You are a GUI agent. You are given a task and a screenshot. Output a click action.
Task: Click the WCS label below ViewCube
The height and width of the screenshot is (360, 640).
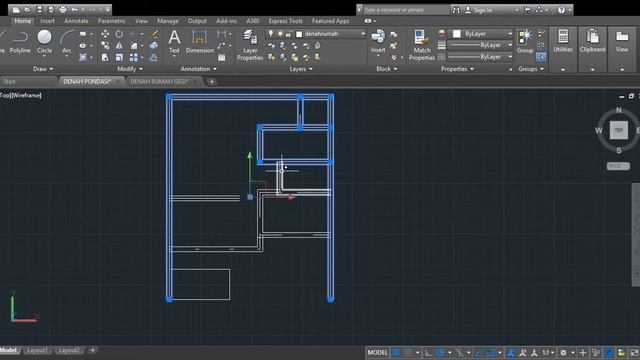coord(618,166)
